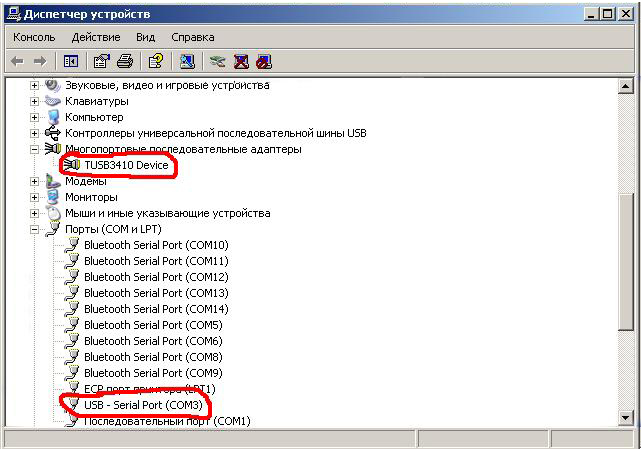
Task: Open the Действие menu
Action: 96,37
